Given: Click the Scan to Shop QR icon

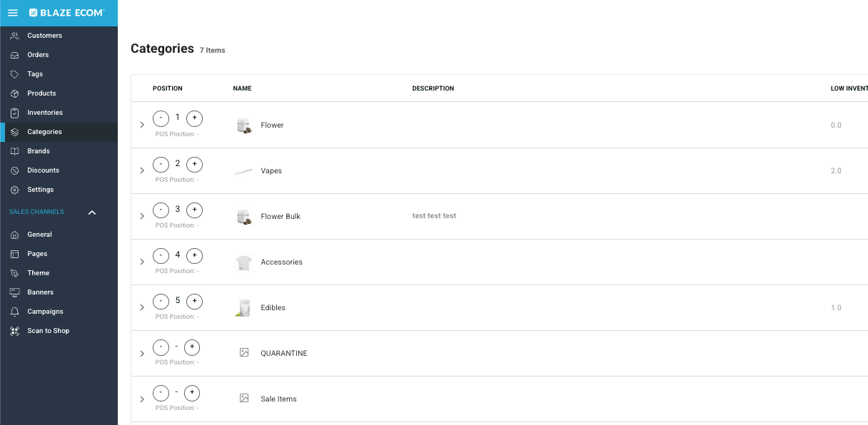Looking at the screenshot, I should pos(14,331).
